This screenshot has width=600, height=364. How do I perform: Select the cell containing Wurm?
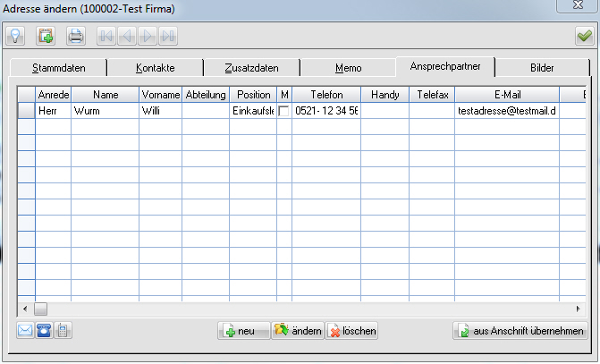pos(106,111)
